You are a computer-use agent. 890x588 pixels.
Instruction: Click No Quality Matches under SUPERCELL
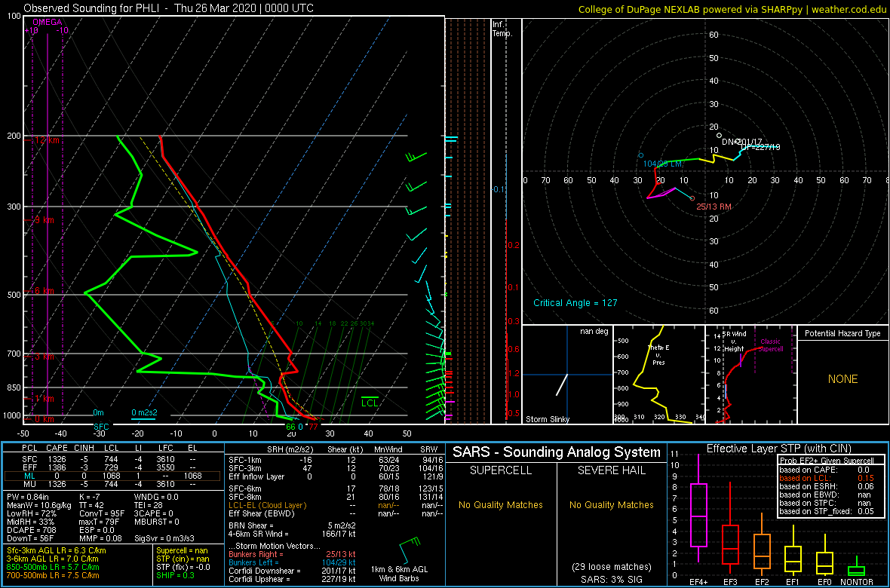point(501,504)
